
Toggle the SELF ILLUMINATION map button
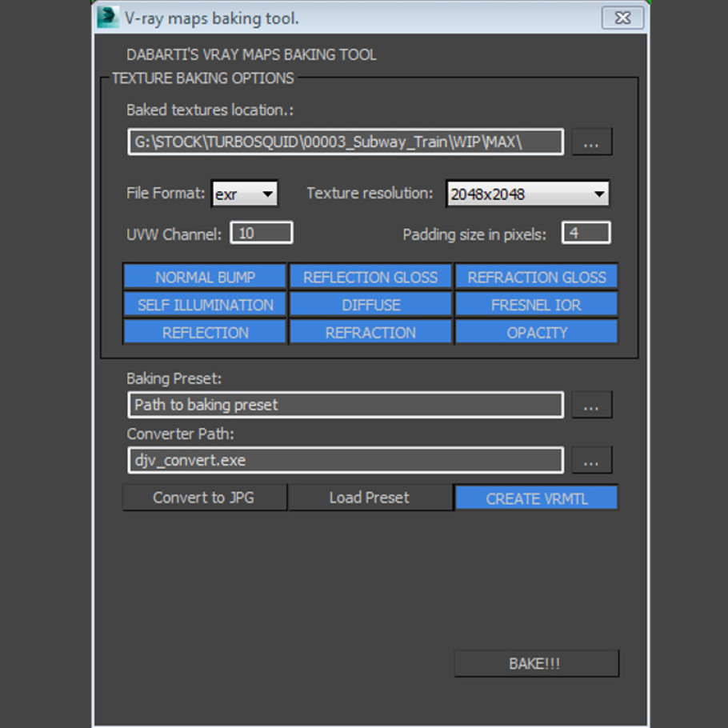(205, 305)
